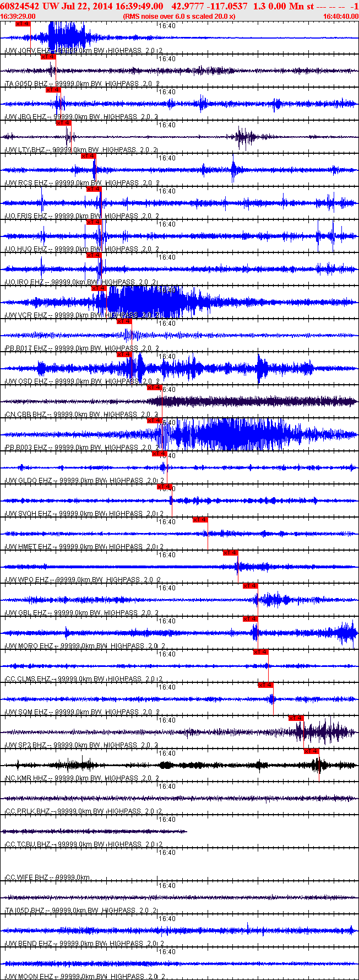Click the 'UW JORV EHZ' station label

28,51
